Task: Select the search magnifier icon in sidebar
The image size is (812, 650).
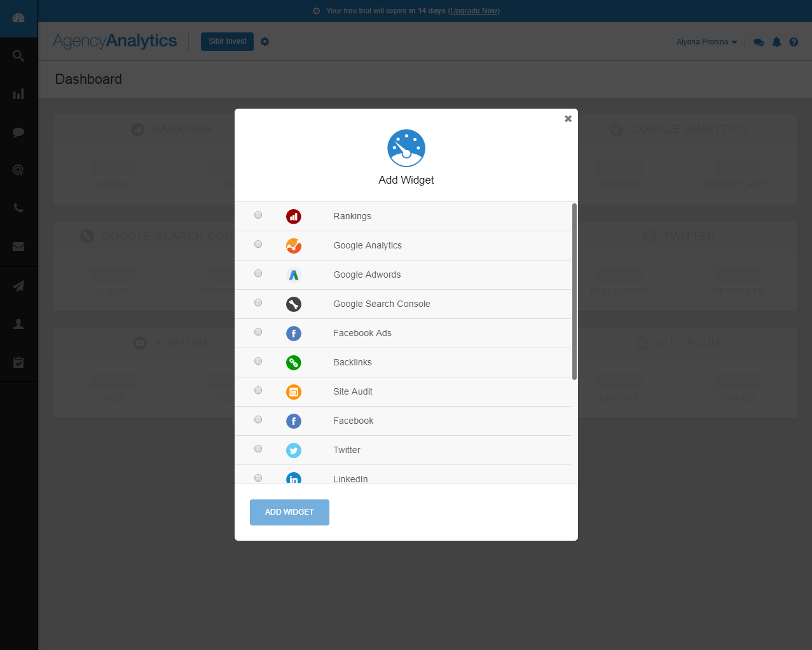Action: pyautogui.click(x=18, y=55)
